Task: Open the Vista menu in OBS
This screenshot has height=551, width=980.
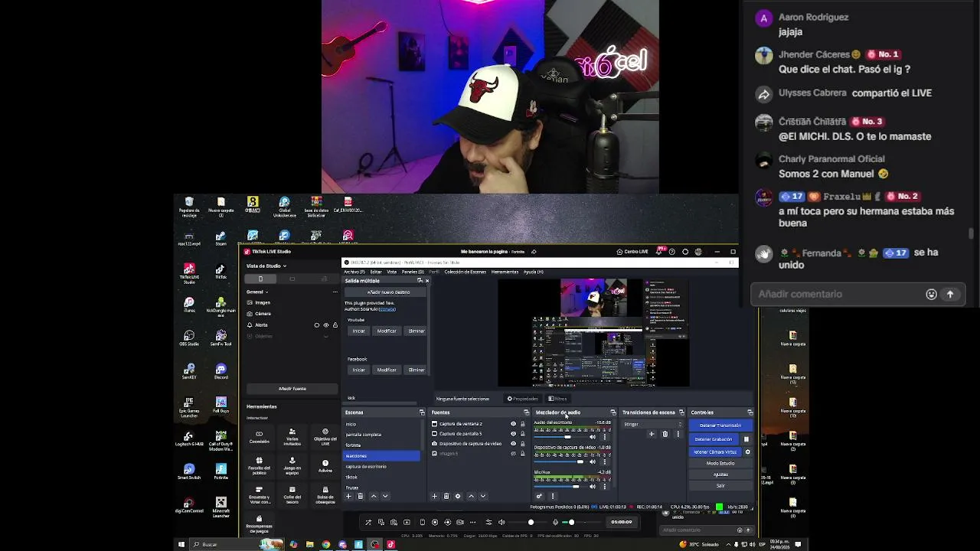Action: click(x=392, y=272)
